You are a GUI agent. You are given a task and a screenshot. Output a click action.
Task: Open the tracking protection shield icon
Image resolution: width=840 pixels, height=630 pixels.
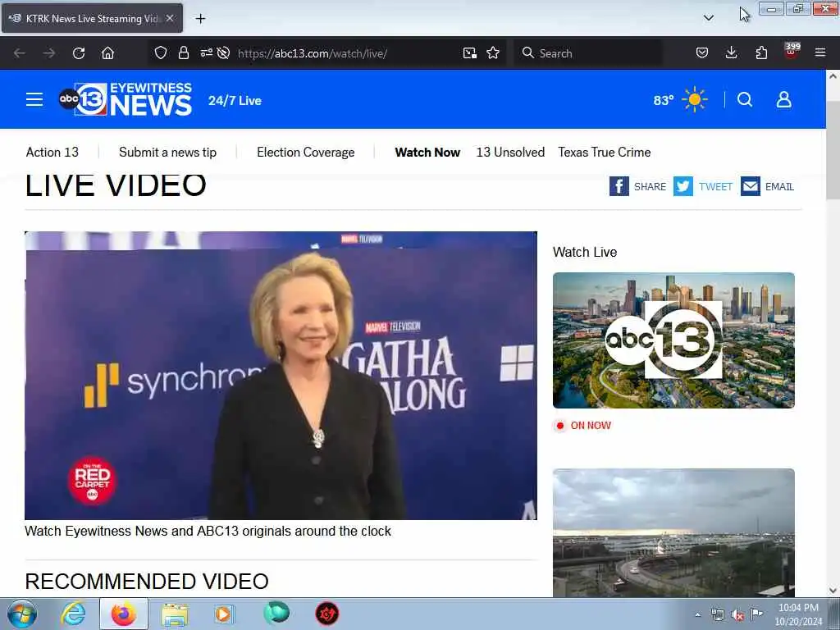160,53
